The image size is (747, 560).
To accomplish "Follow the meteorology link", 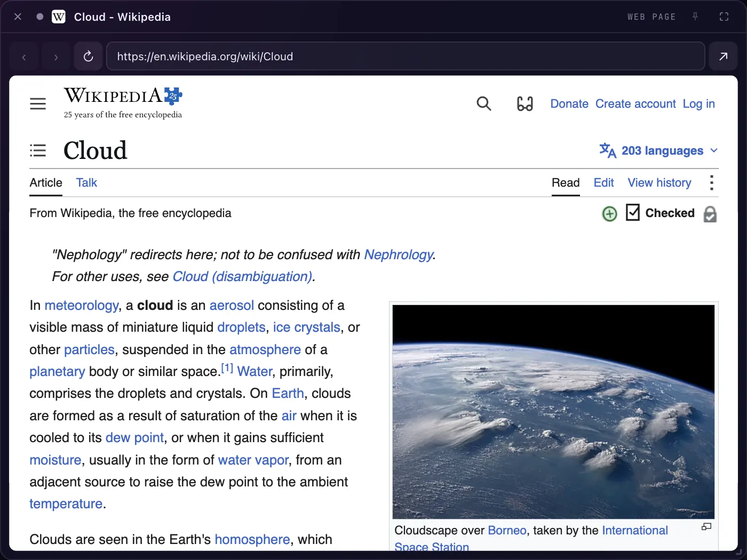I will (x=82, y=306).
